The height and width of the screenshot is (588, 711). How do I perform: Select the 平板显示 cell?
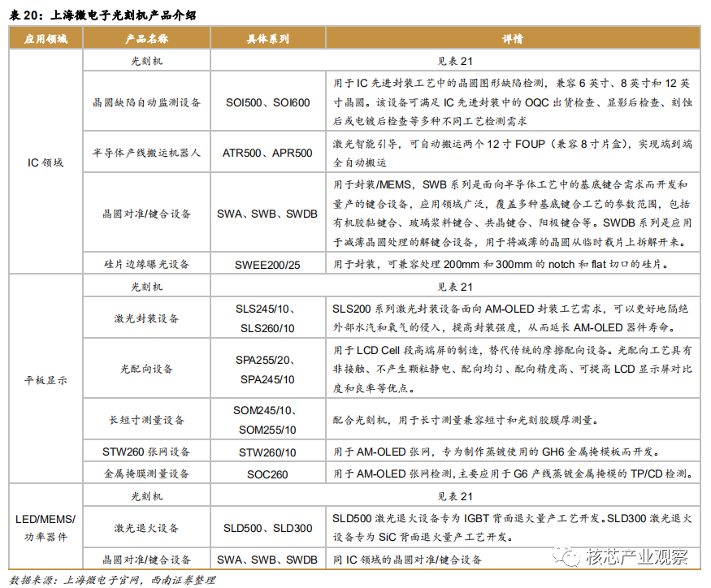pyautogui.click(x=46, y=380)
